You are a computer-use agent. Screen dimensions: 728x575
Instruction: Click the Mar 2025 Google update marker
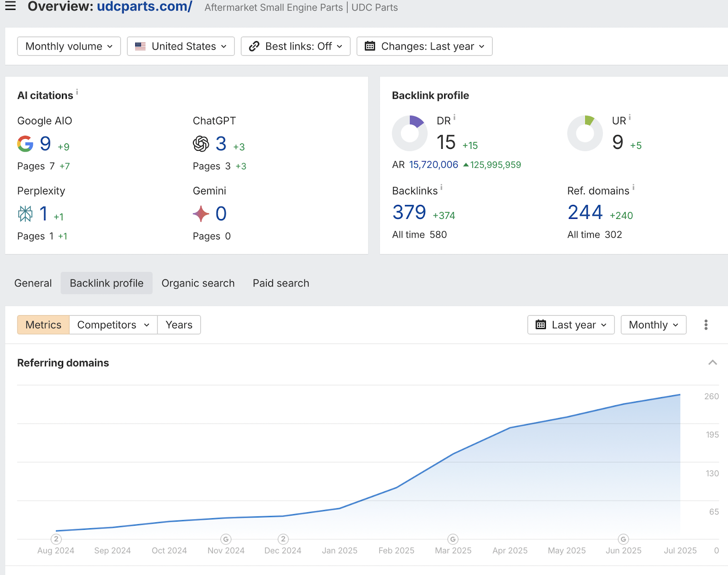(x=453, y=539)
